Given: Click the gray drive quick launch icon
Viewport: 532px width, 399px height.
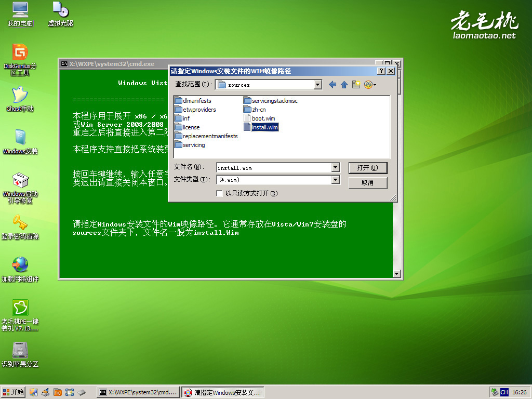Looking at the screenshot, I should click(82, 393).
